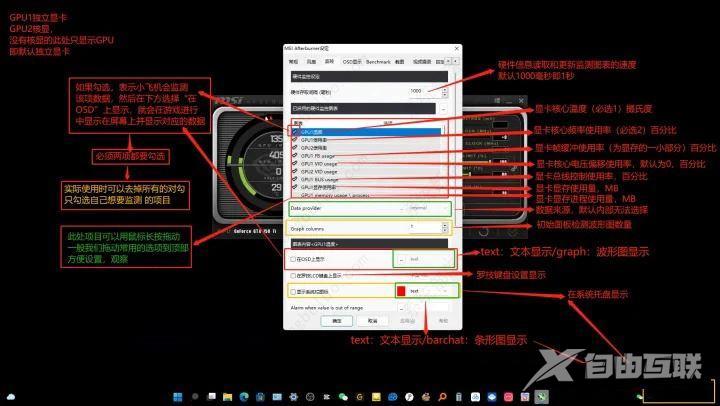Image resolution: width=720 pixels, height=406 pixels.
Task: Enable the show in system tray checkbox
Action: [292, 292]
